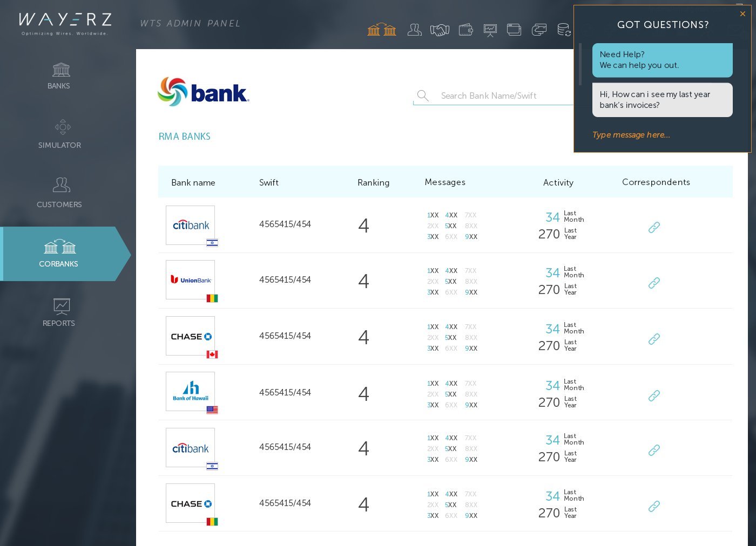Click the first citibank logo thumbnail

191,225
